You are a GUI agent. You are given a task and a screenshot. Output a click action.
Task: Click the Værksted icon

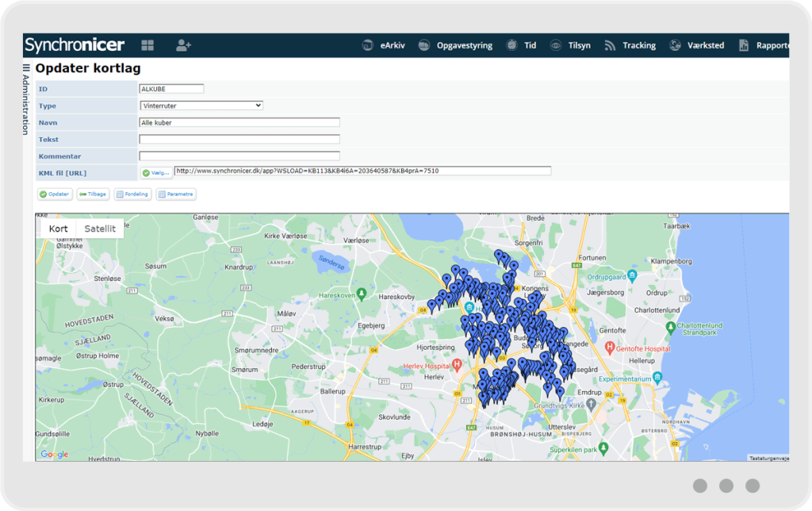(675, 45)
